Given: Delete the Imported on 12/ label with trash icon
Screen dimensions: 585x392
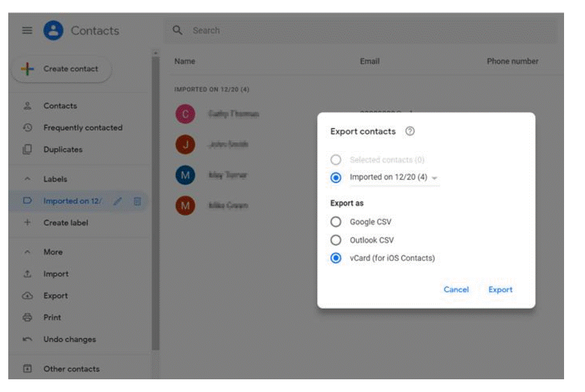Looking at the screenshot, I should [x=137, y=201].
